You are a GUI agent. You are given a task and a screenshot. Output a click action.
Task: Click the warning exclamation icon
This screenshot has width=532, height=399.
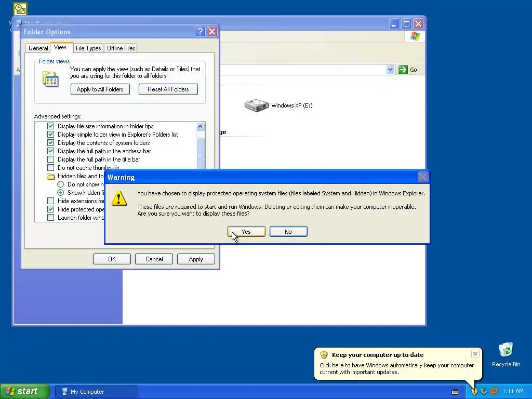pyautogui.click(x=119, y=198)
